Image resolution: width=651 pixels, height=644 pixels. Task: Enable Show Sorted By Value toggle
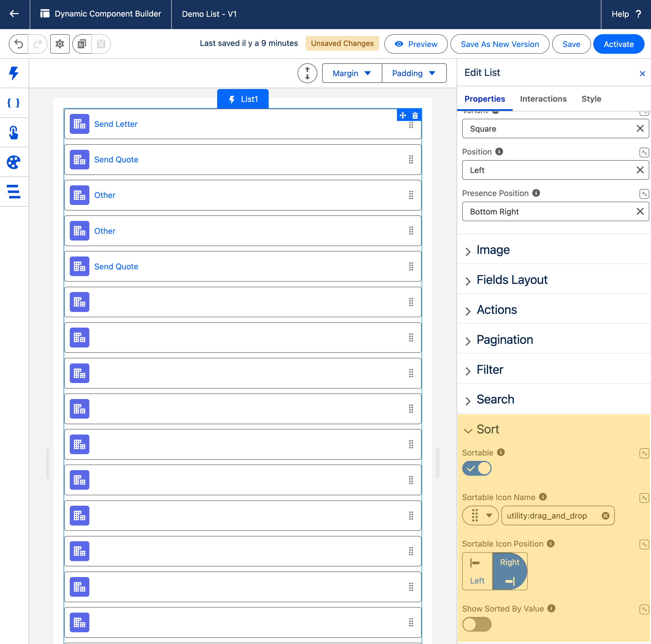(476, 624)
